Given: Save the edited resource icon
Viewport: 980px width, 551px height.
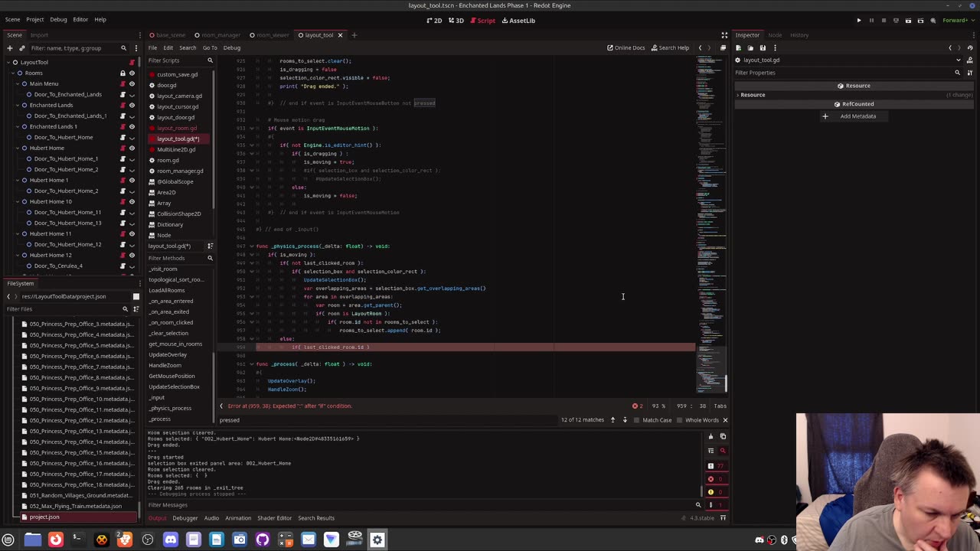Looking at the screenshot, I should tap(763, 47).
